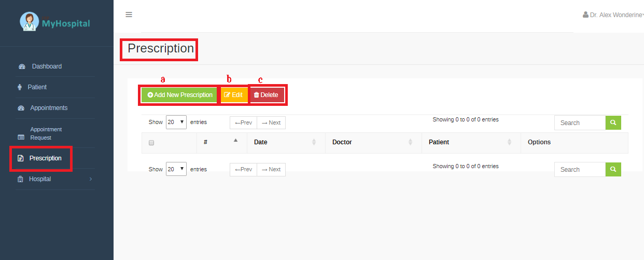The height and width of the screenshot is (260, 644).
Task: Click the Appointment Request card icon
Action: click(21, 138)
